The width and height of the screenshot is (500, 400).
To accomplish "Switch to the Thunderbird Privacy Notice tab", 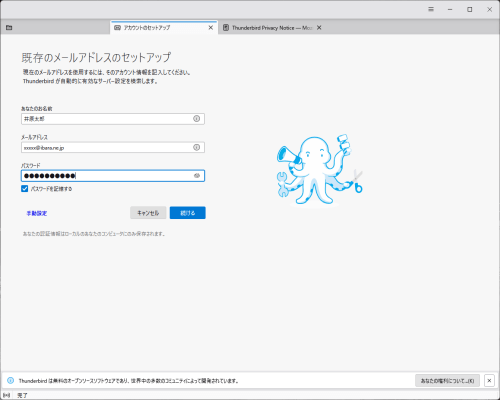I will pos(271,28).
